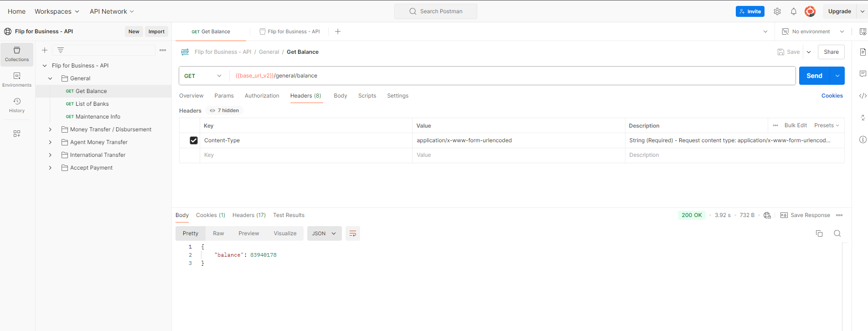Viewport: 868px width, 331px height.
Task: Open the Cookies link
Action: coord(832,96)
